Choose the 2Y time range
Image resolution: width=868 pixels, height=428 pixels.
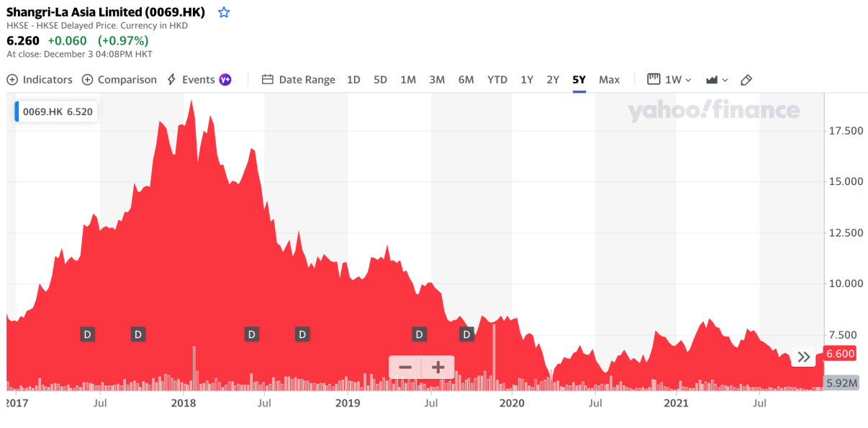pos(553,80)
